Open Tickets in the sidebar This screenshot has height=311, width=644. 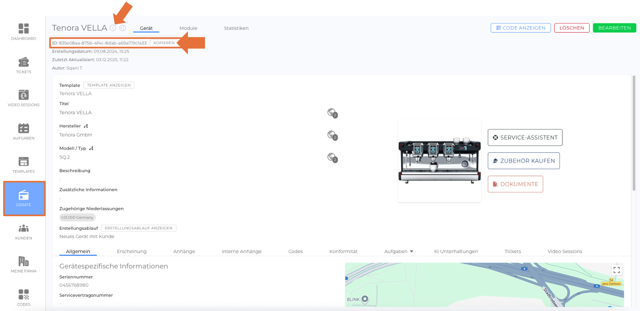pos(23,65)
